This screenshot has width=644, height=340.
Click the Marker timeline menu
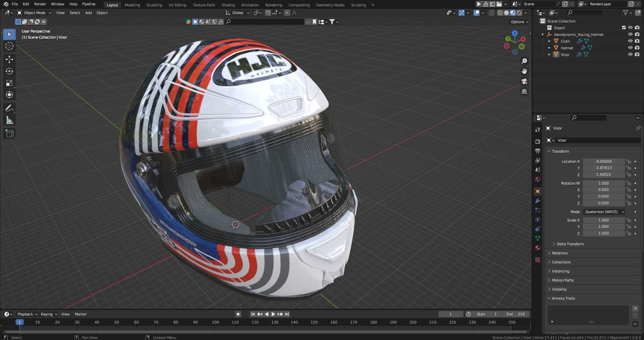80,314
